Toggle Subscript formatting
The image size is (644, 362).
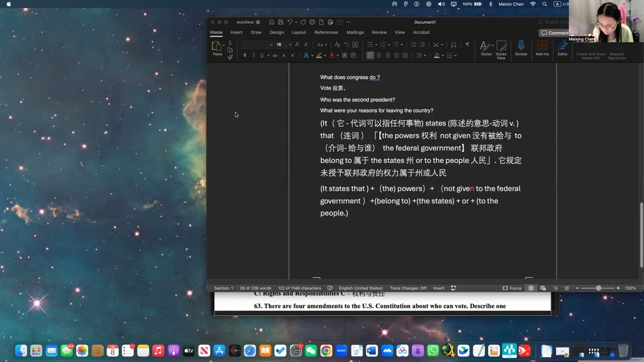pos(284,55)
